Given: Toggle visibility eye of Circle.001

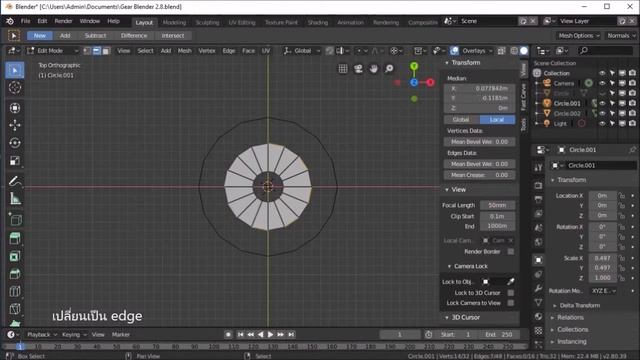Looking at the screenshot, I should click(602, 103).
